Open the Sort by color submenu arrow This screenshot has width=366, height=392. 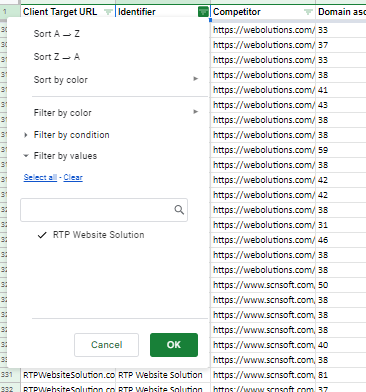tap(196, 79)
